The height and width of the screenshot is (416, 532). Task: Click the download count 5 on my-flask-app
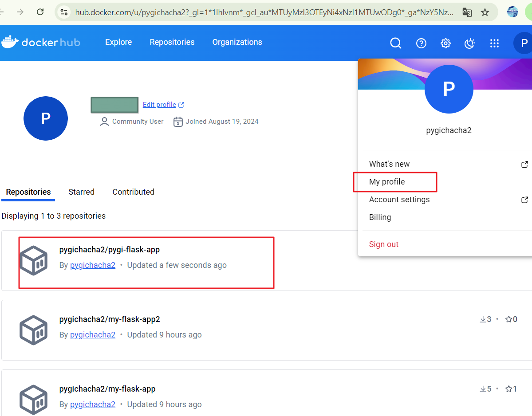pos(485,389)
